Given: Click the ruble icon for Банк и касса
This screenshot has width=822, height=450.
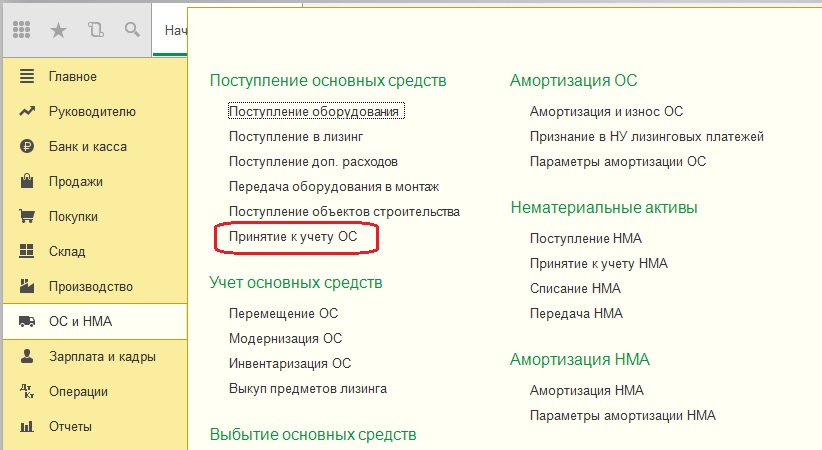Looking at the screenshot, I should click(x=27, y=146).
